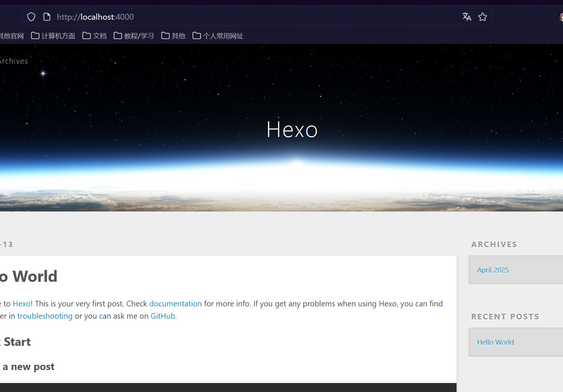This screenshot has height=392, width=563.
Task: Open the GitHub link
Action: tap(163, 316)
